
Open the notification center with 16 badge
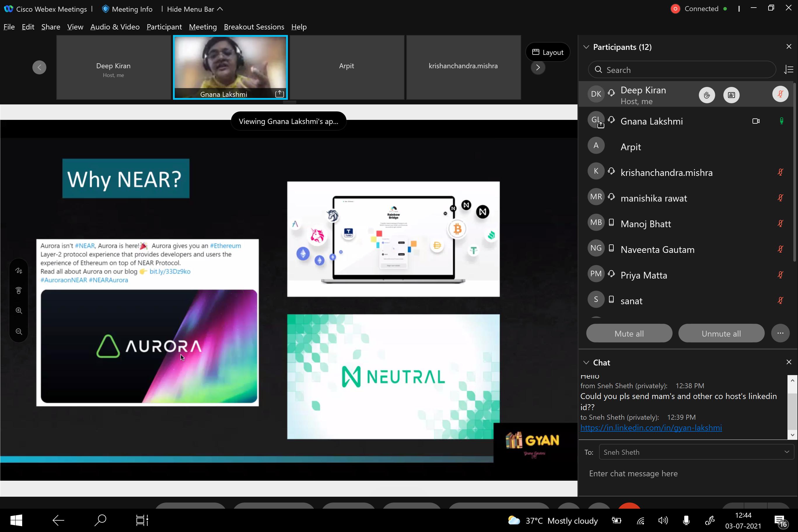coord(781,521)
